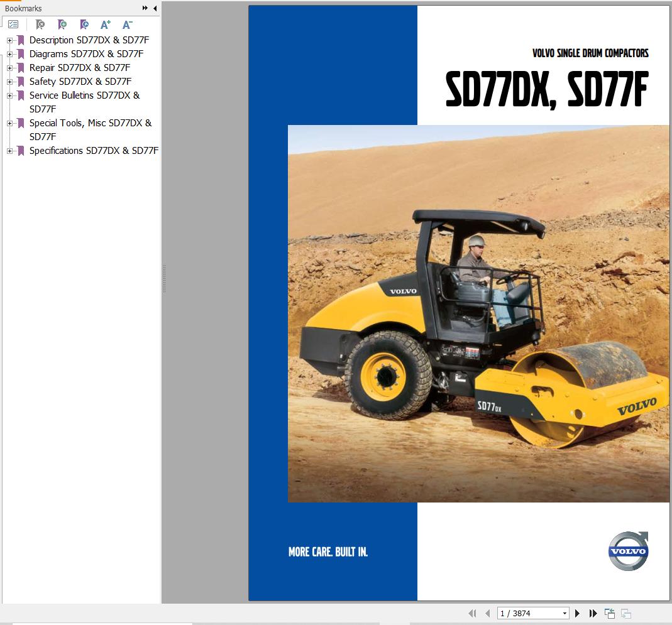672x625 pixels.
Task: Open the page number dropdown arrow
Action: pyautogui.click(x=565, y=614)
